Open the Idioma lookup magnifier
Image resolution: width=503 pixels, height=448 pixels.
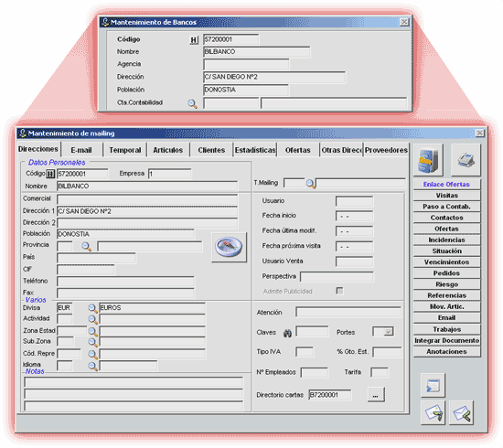click(92, 366)
